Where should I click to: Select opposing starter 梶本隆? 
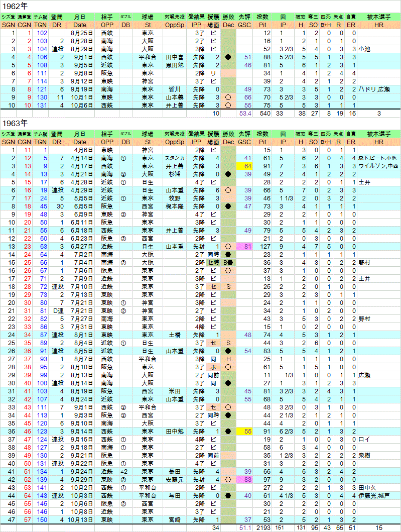(175, 206)
